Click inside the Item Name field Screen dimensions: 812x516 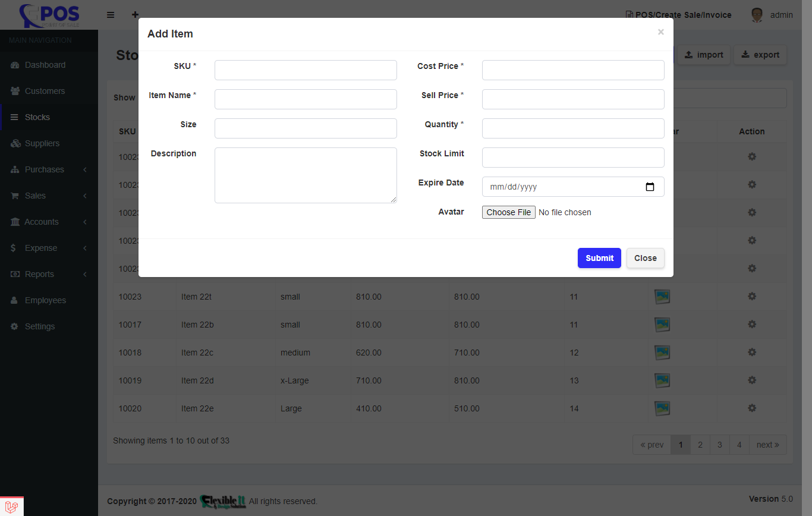(x=306, y=99)
